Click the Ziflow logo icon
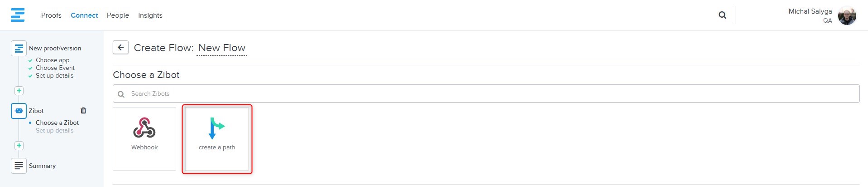Screen dimensions: 868x187 tap(18, 15)
